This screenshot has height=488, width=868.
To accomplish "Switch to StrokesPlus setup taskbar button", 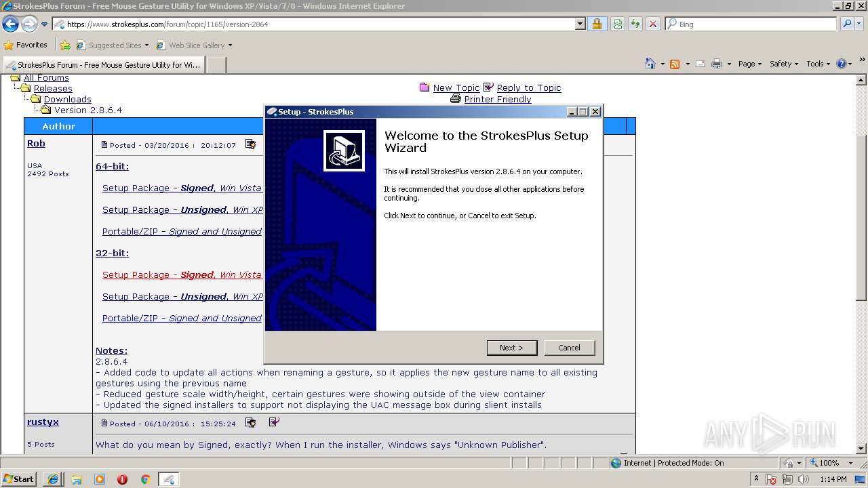I will click(169, 479).
